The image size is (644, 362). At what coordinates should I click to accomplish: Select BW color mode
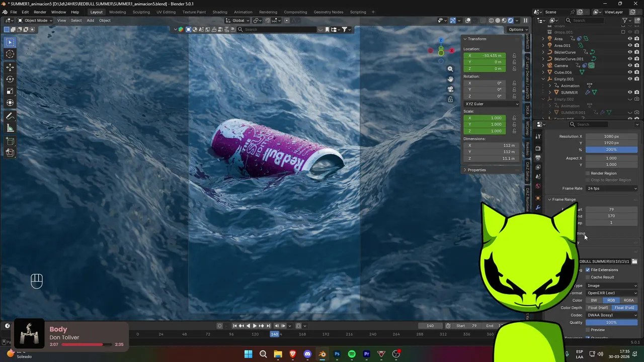594,300
